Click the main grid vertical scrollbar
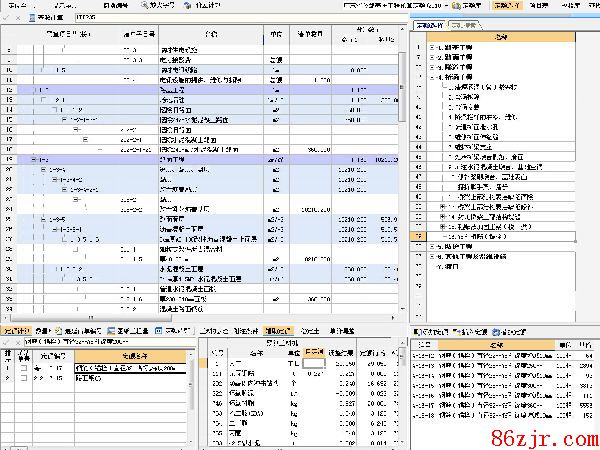 coord(404,150)
